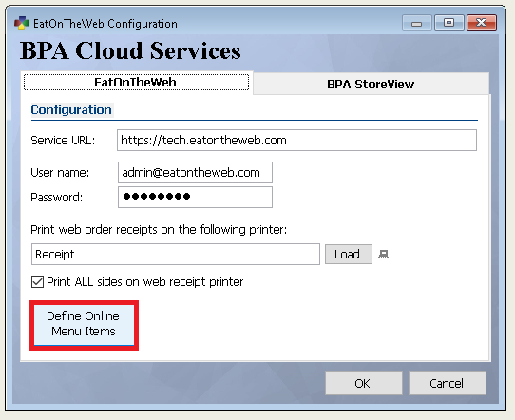Image resolution: width=515 pixels, height=420 pixels.
Task: Click the 'Service URL:' label
Action: 63,141
